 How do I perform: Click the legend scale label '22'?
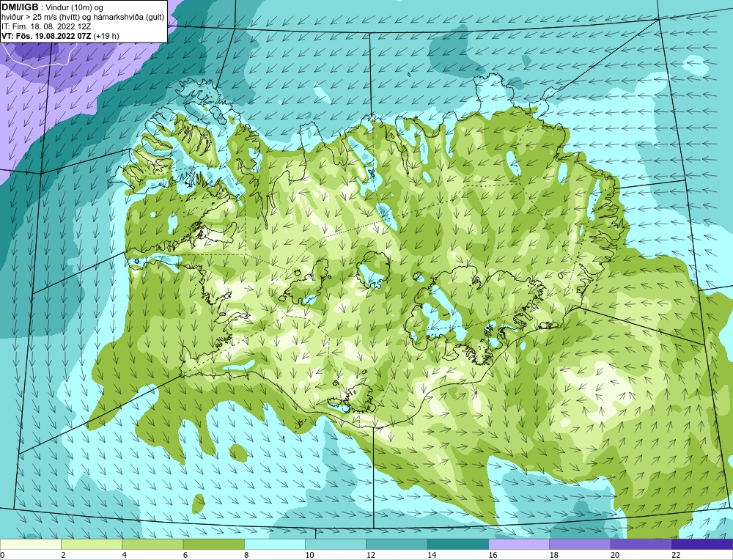(676, 555)
